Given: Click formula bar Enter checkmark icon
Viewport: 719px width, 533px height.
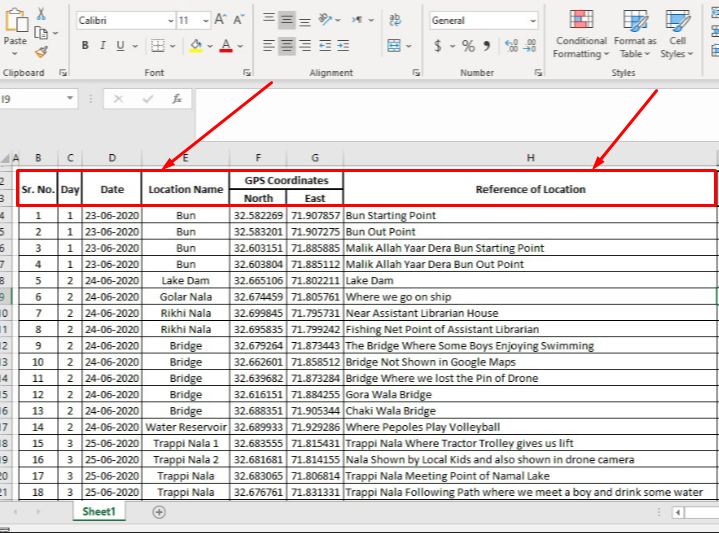Looking at the screenshot, I should 148,99.
